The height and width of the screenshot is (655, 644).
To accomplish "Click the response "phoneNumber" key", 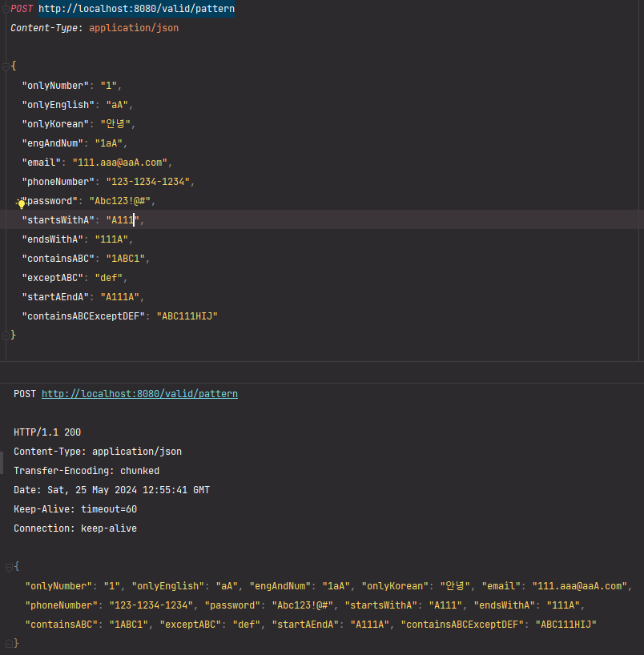I will 62,605.
